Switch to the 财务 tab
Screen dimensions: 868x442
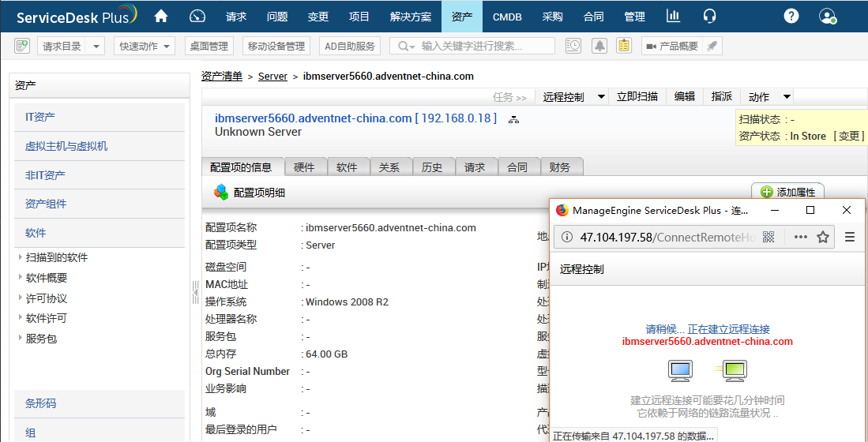coord(560,167)
